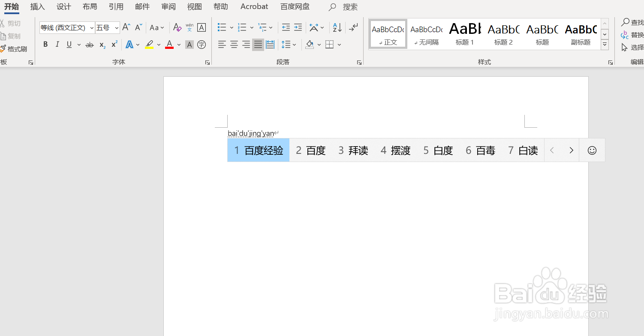Clear all formatting with the eraser icon
The height and width of the screenshot is (336, 644).
tap(177, 27)
